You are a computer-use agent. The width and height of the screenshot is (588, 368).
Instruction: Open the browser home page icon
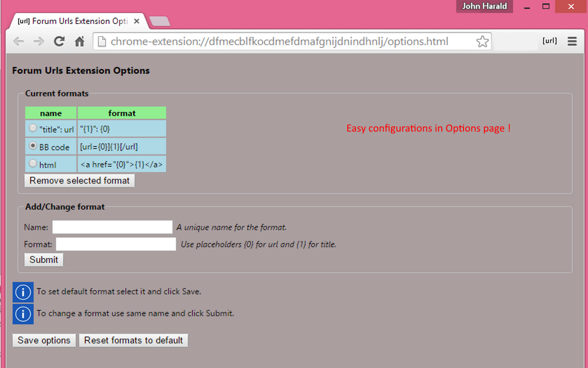(x=79, y=41)
